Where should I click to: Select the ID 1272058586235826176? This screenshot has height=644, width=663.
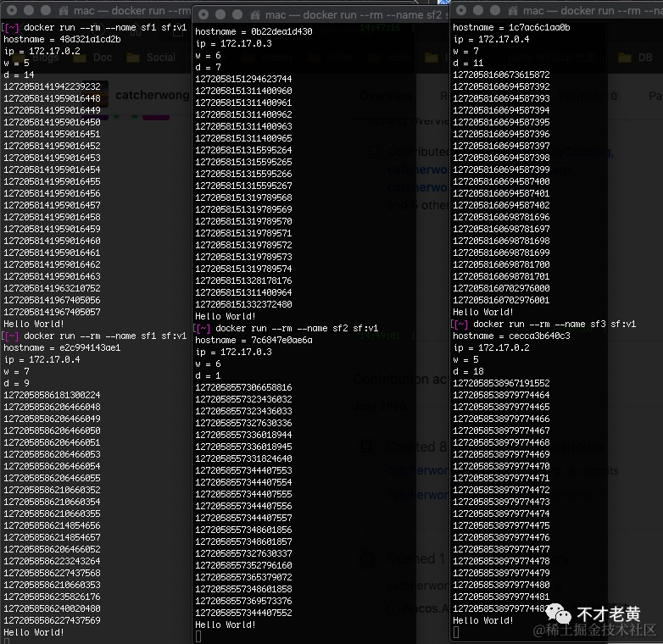[52, 597]
